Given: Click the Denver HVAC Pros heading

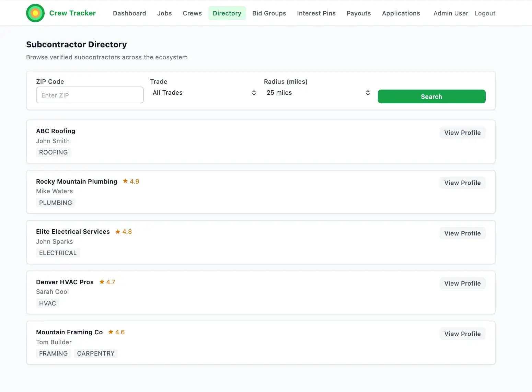Looking at the screenshot, I should tap(65, 282).
